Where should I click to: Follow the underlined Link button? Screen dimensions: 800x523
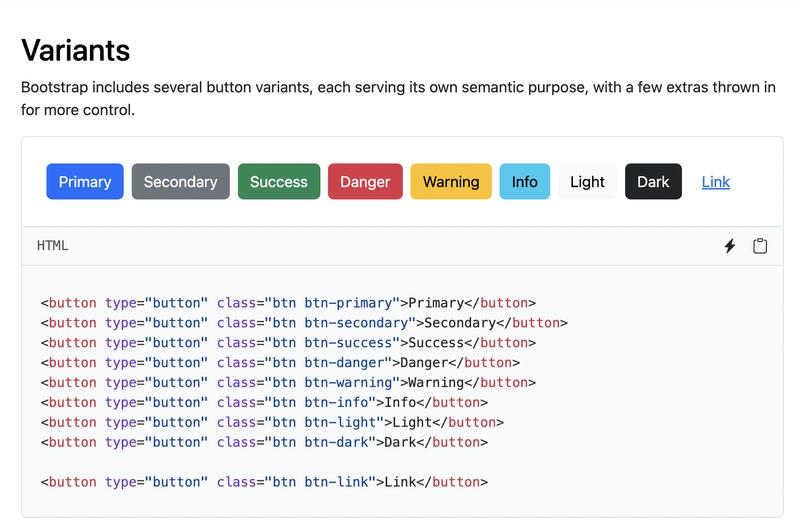tap(715, 182)
